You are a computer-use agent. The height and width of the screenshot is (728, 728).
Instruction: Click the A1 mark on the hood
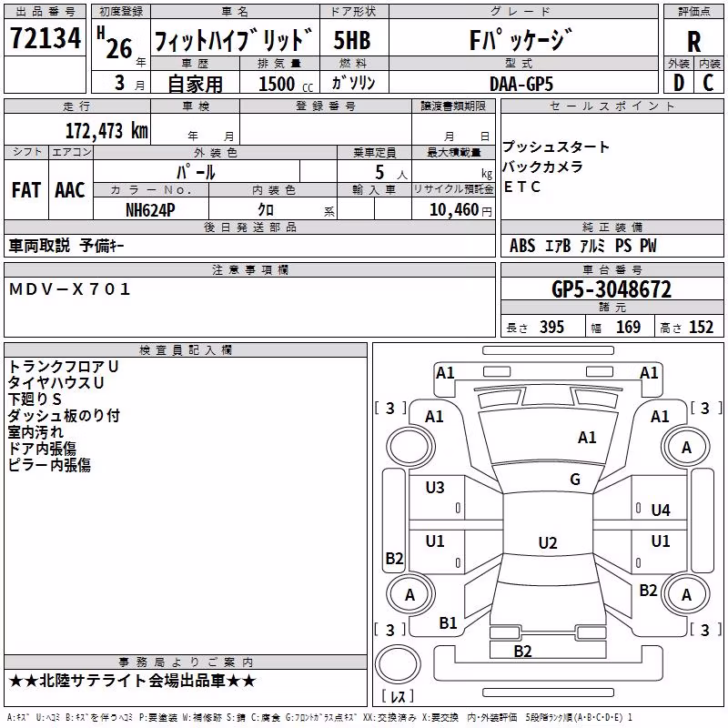pyautogui.click(x=587, y=438)
